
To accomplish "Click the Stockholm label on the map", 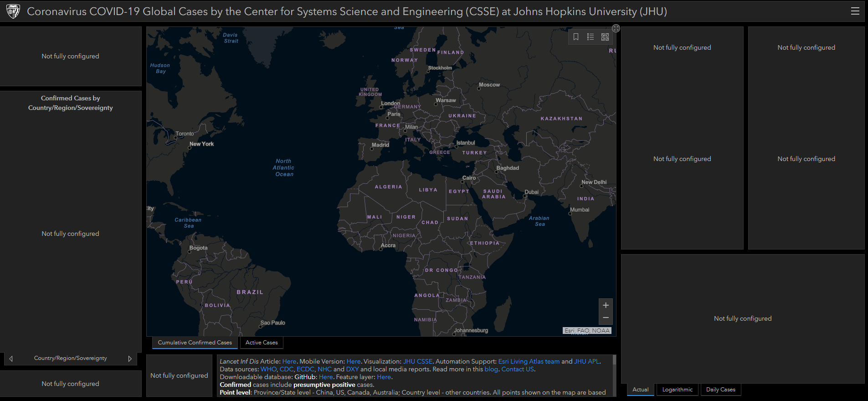I will point(440,68).
